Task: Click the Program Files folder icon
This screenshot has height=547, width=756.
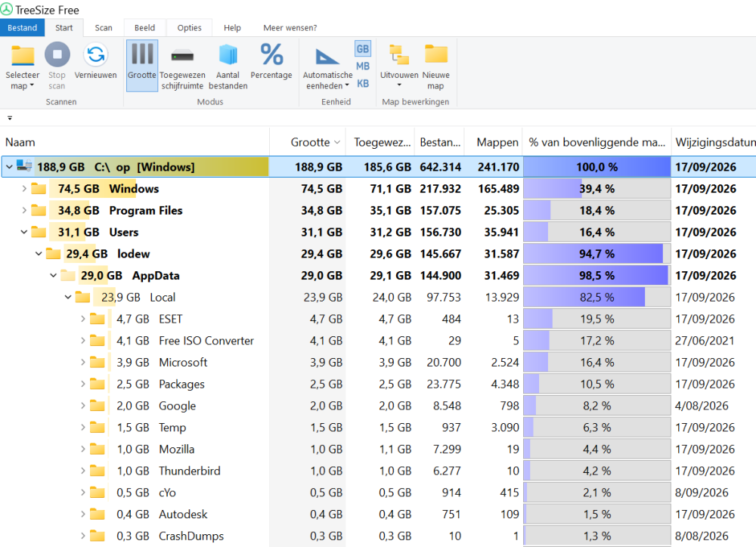Action: [39, 209]
